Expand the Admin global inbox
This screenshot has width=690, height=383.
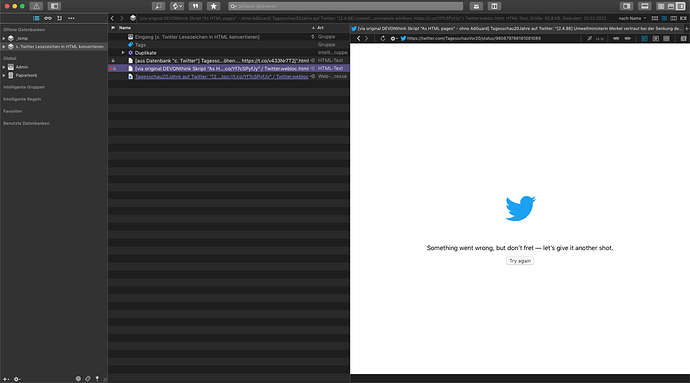(x=4, y=67)
